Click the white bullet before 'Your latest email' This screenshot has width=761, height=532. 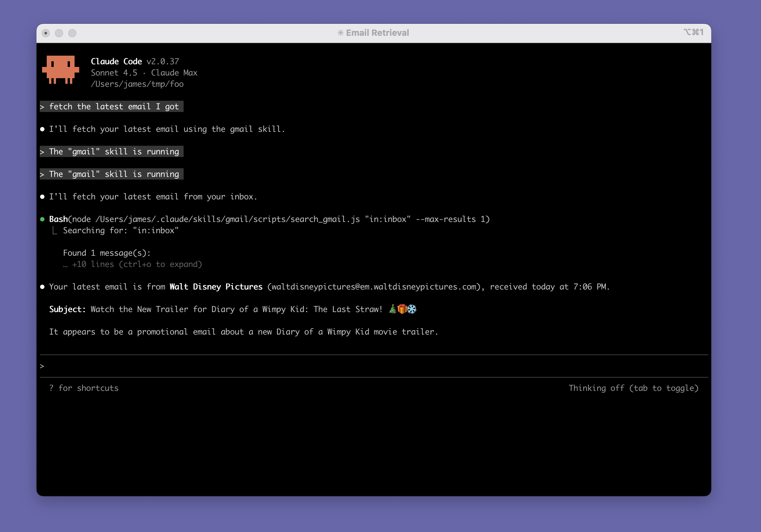tap(42, 287)
